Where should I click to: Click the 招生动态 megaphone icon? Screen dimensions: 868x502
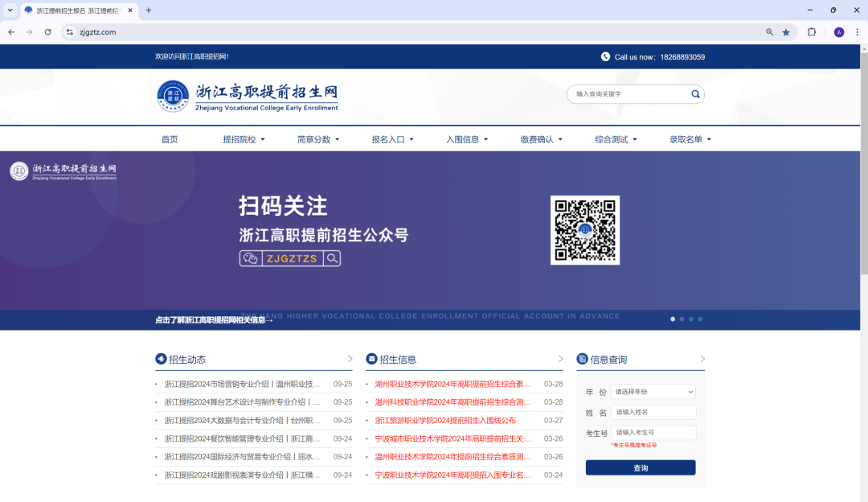pos(161,359)
